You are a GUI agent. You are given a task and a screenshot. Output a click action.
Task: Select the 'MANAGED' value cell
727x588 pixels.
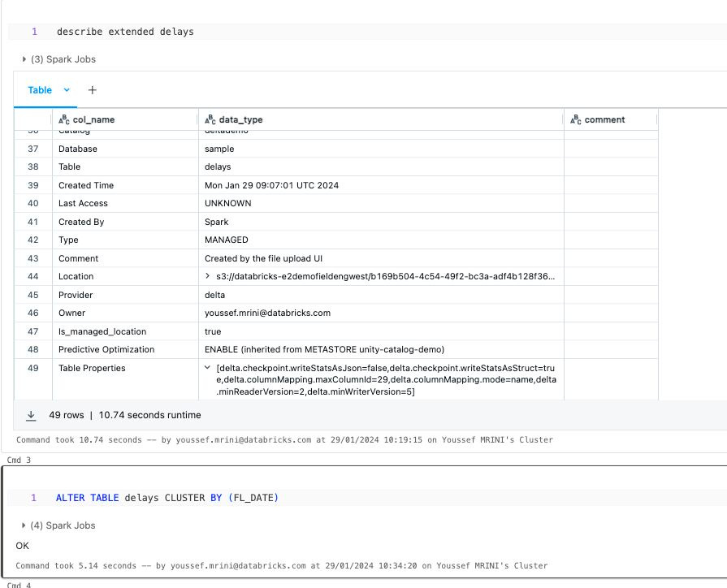pos(381,240)
